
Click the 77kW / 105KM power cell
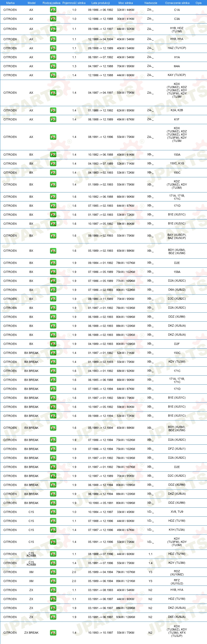(x=125, y=281)
